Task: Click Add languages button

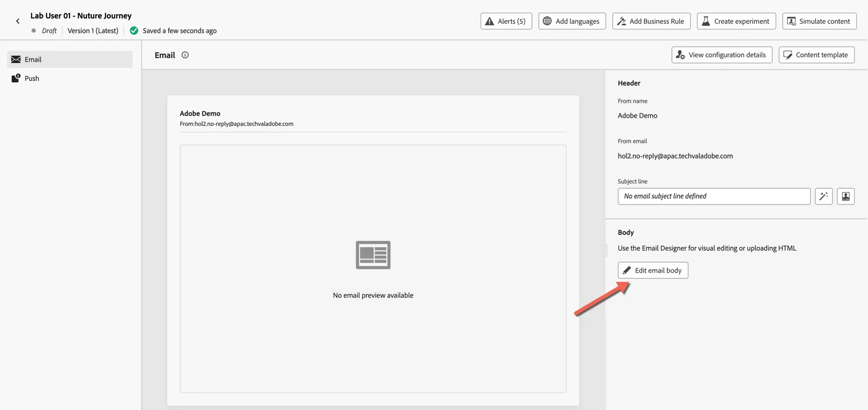Action: tap(572, 21)
